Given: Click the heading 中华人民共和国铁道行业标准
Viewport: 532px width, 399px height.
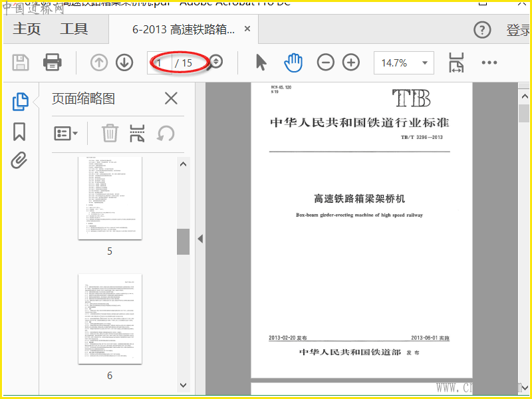Looking at the screenshot, I should [x=360, y=122].
